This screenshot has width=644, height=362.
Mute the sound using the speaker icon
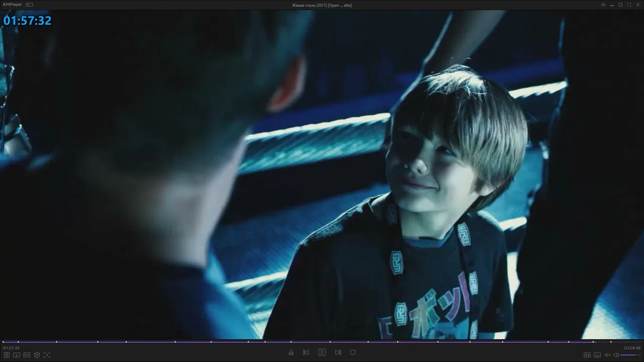(616, 355)
